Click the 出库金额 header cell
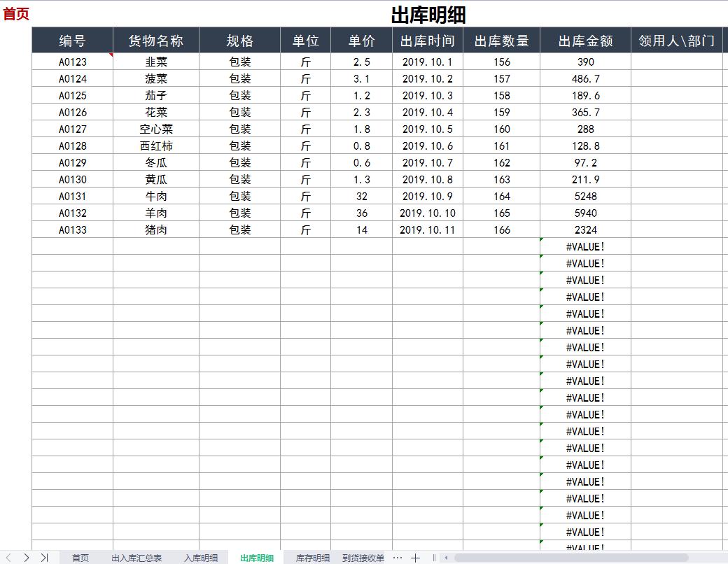This screenshot has width=728, height=564. [x=585, y=40]
